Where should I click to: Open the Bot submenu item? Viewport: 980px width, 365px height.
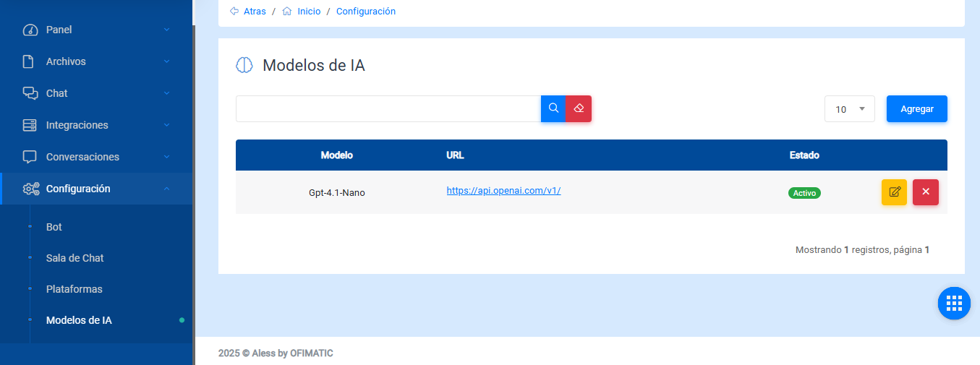[x=54, y=227]
